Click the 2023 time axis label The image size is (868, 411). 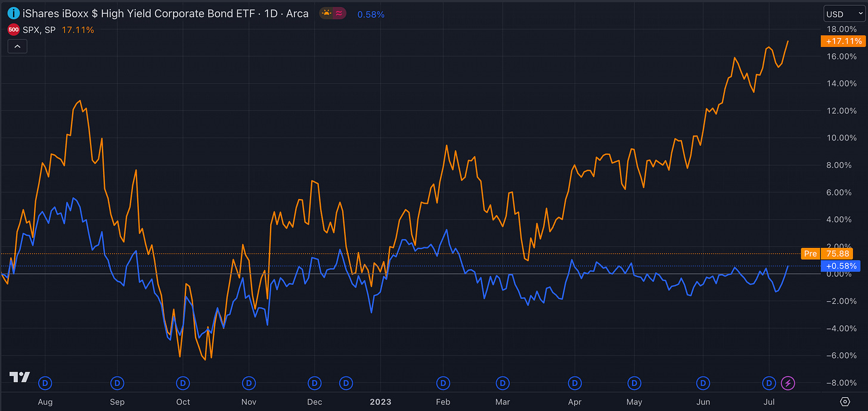click(x=380, y=401)
